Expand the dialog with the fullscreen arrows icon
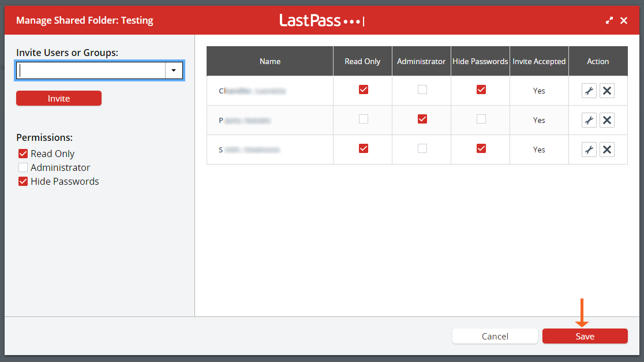 point(609,20)
